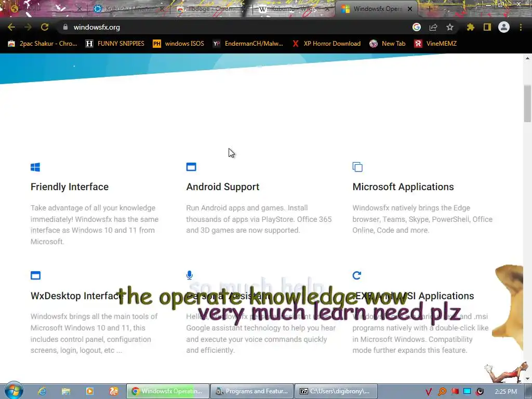Reload the windowsfx.org page
The width and height of the screenshot is (532, 399).
coord(45,27)
